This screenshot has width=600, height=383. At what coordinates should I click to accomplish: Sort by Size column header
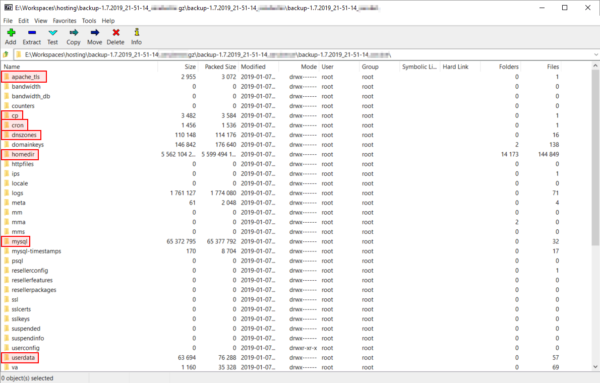coord(190,67)
